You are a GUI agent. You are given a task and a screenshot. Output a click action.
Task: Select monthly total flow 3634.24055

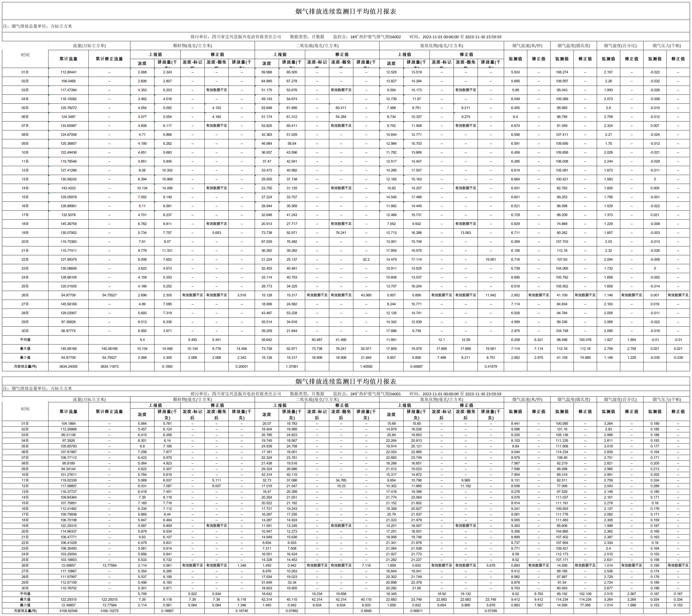[x=68, y=366]
